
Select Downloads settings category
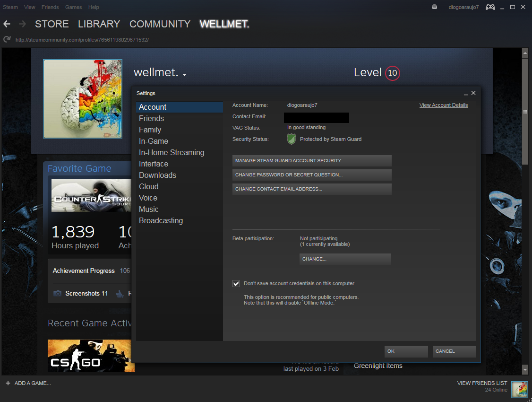180,175
